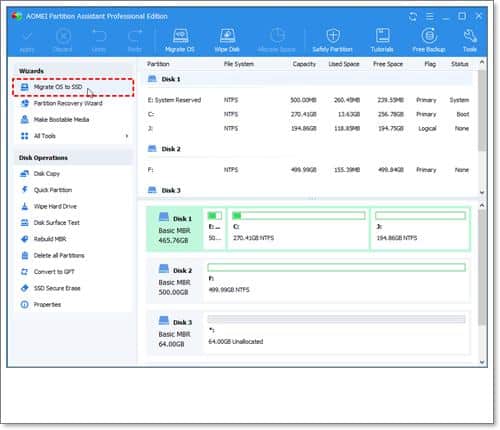Click the Free Backup toolbar icon

coord(429,40)
